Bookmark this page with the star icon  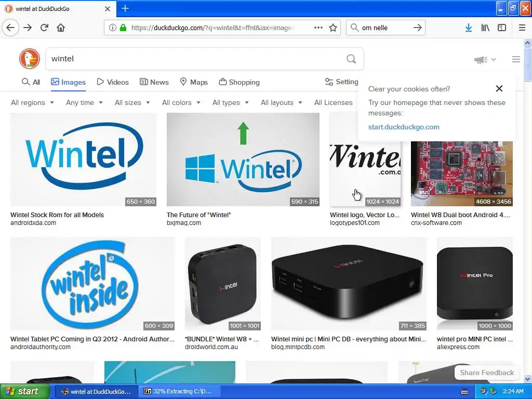[x=333, y=28]
